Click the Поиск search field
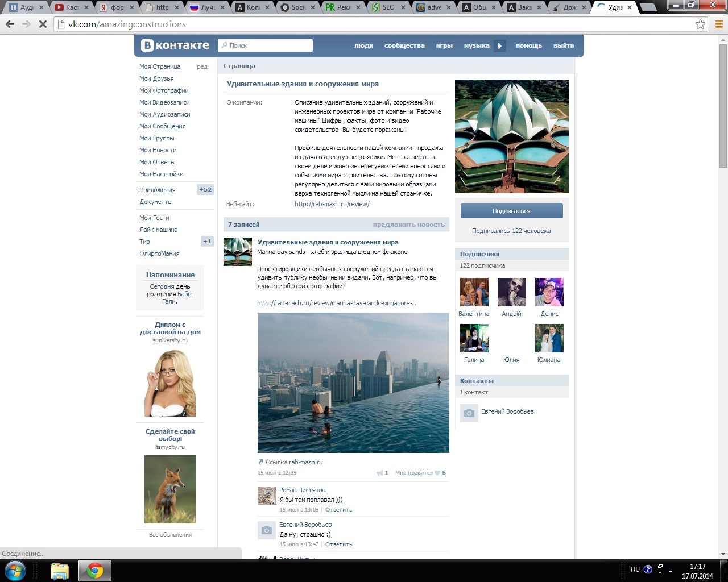This screenshot has width=728, height=582. pyautogui.click(x=266, y=45)
